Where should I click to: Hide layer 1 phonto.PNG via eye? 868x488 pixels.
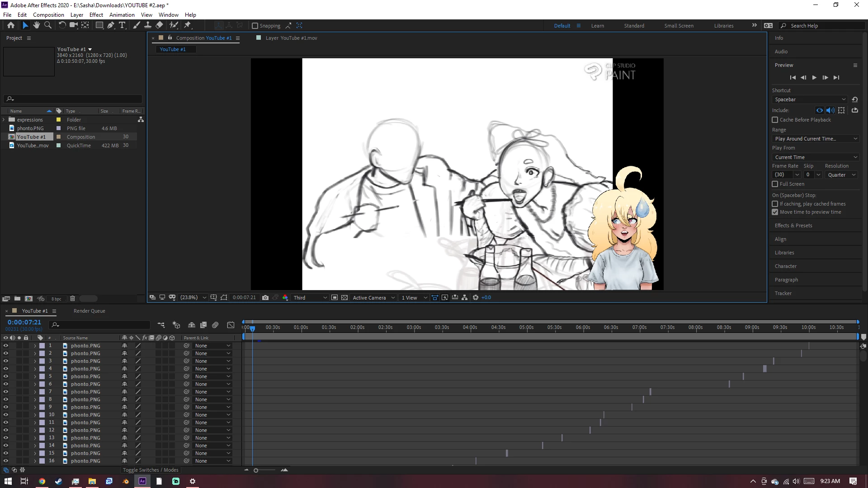6,346
